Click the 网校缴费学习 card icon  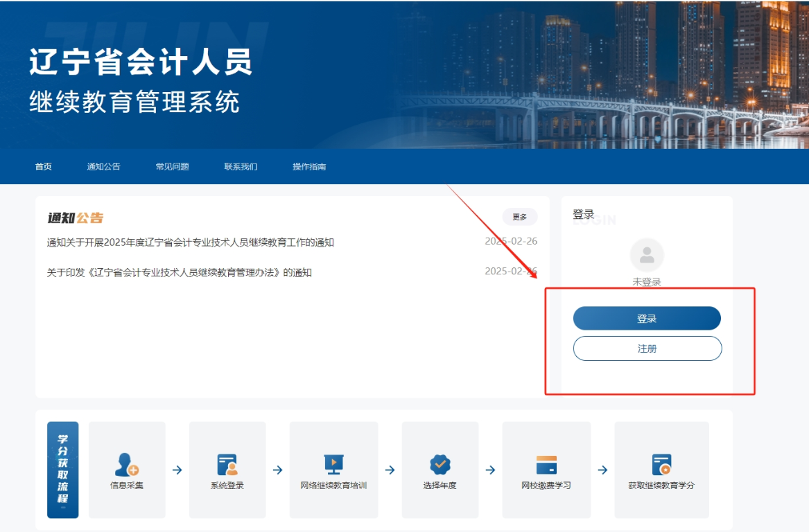[546, 463]
